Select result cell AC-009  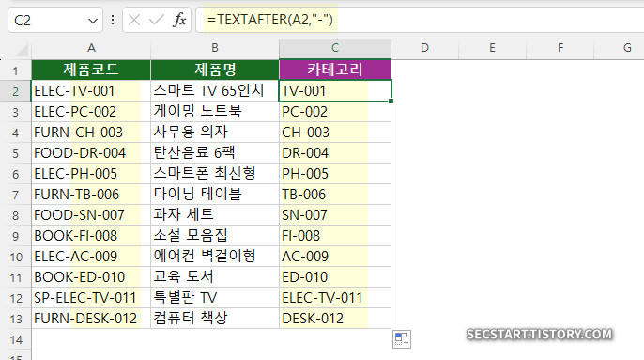[335, 257]
